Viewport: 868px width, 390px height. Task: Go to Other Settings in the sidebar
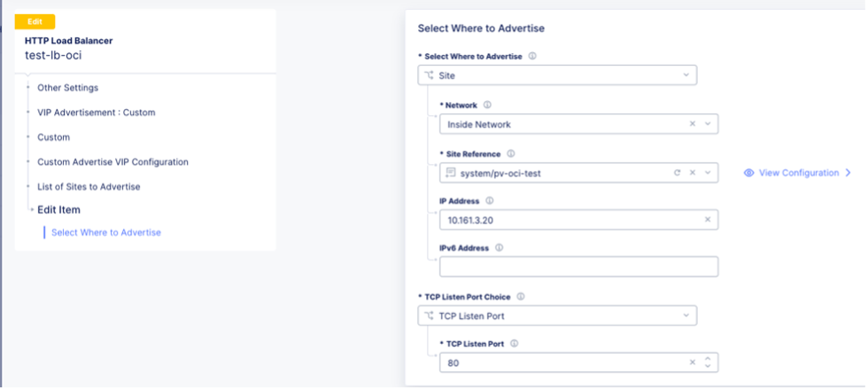[x=67, y=88]
